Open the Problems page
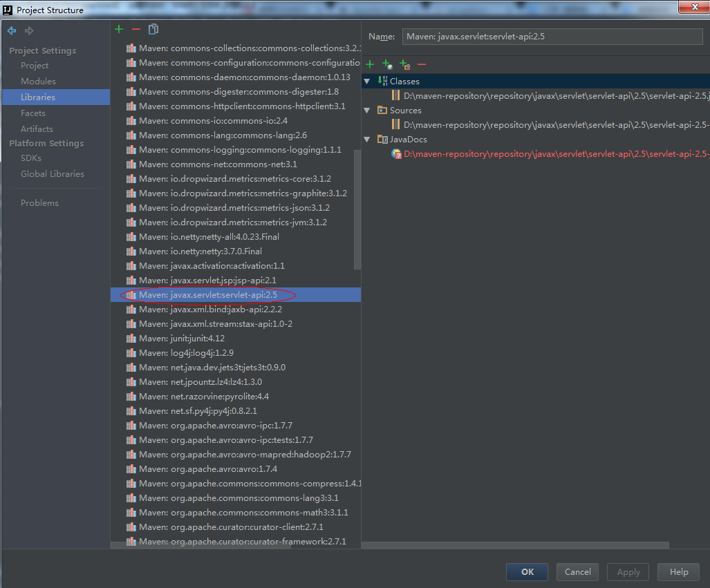710x588 pixels. [39, 203]
